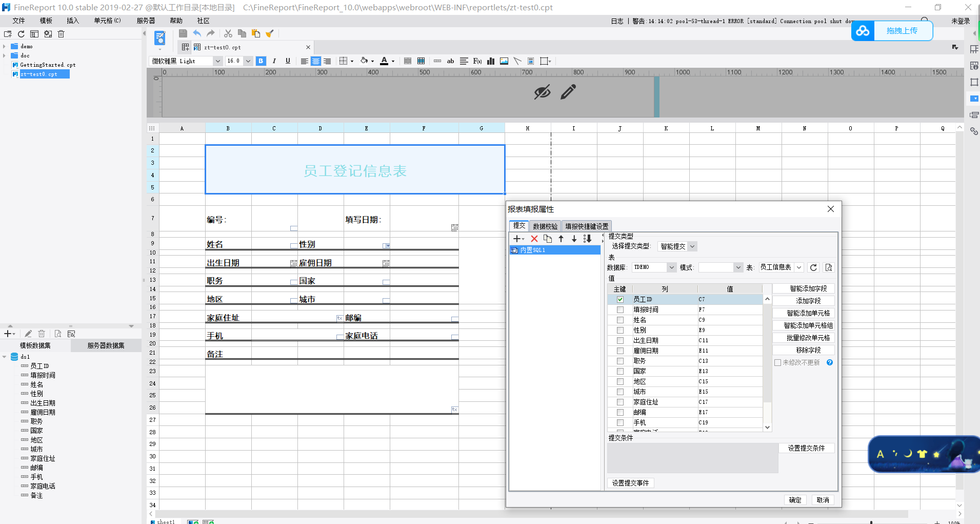Confirm the dialog with 确定
The image size is (980, 524).
pyautogui.click(x=795, y=500)
